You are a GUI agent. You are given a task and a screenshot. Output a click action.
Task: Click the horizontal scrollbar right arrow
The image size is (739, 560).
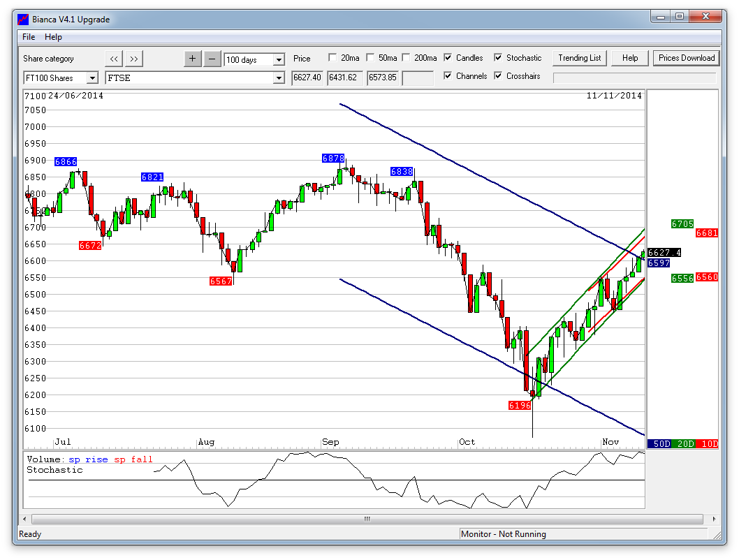(x=713, y=519)
